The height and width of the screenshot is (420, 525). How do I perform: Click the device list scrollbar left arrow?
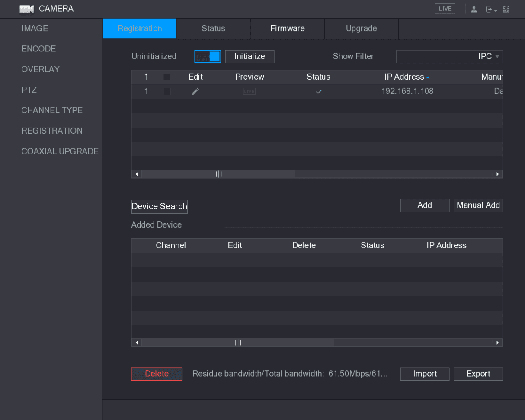tap(137, 174)
